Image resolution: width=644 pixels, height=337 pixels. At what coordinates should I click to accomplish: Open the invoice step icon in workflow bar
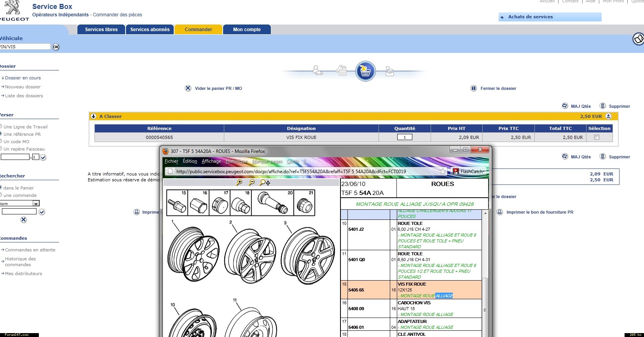pyautogui.click(x=389, y=71)
